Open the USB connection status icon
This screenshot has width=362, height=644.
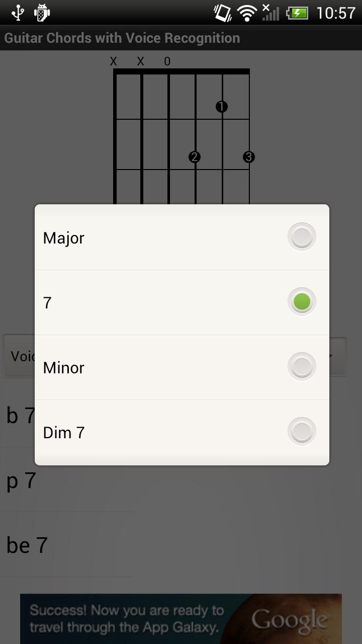click(x=18, y=13)
